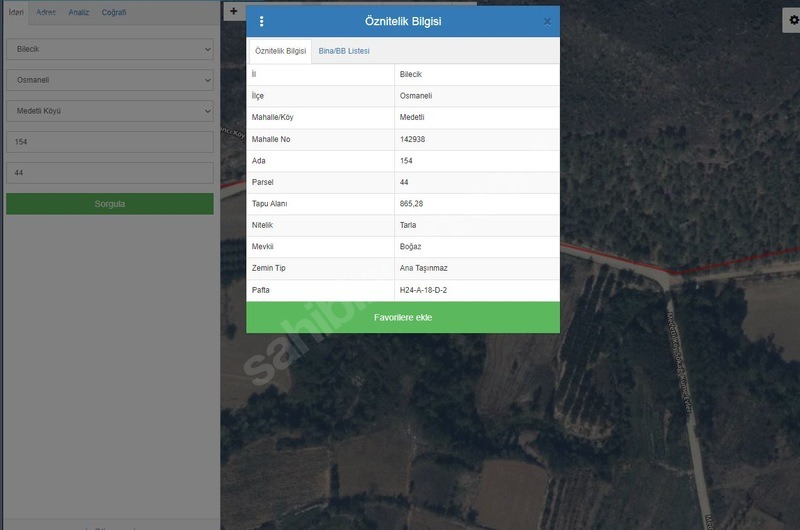
Task: Select the Mahalle/Köy value Medetli
Action: click(412, 117)
